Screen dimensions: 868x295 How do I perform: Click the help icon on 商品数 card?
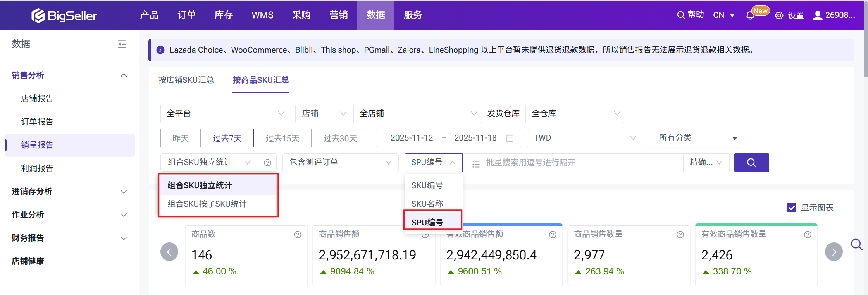(297, 235)
